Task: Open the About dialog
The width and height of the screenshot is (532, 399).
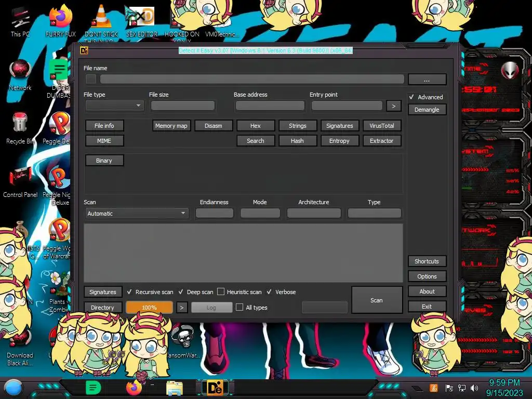Action: 427,291
